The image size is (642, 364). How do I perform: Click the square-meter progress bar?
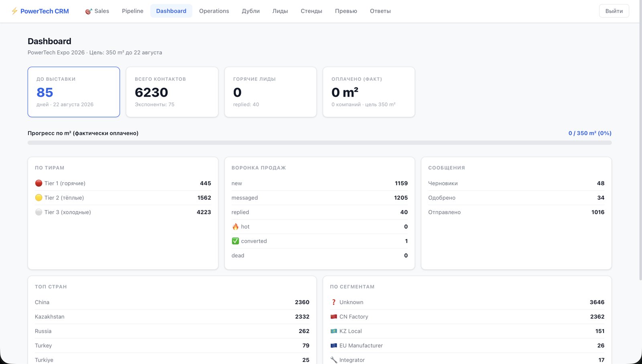click(x=319, y=143)
